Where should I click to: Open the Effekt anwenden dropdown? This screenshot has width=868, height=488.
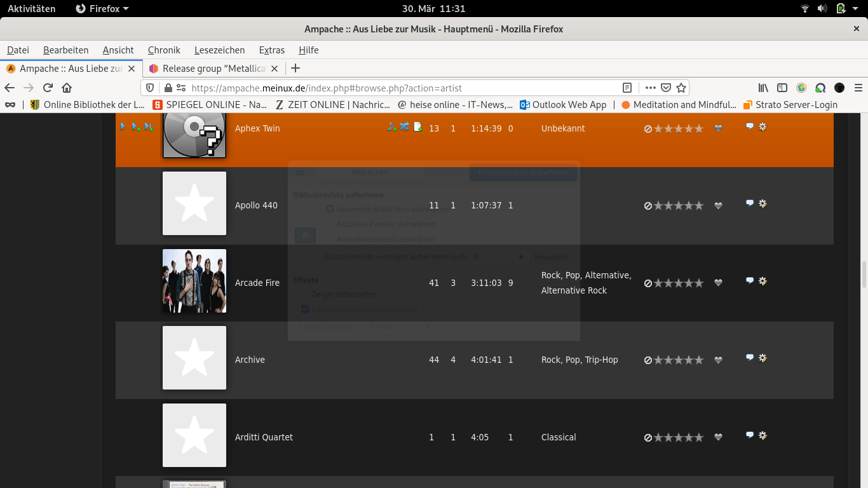[x=400, y=327]
